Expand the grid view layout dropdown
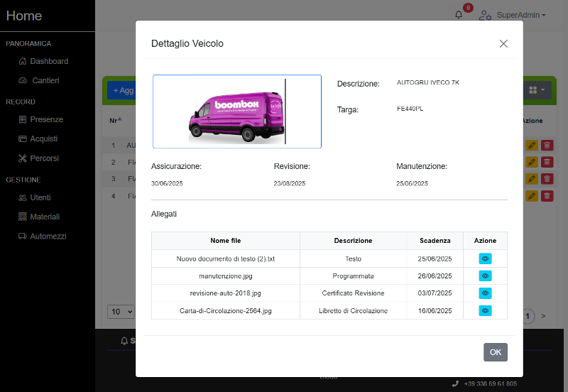This screenshot has height=392, width=568. (x=537, y=90)
